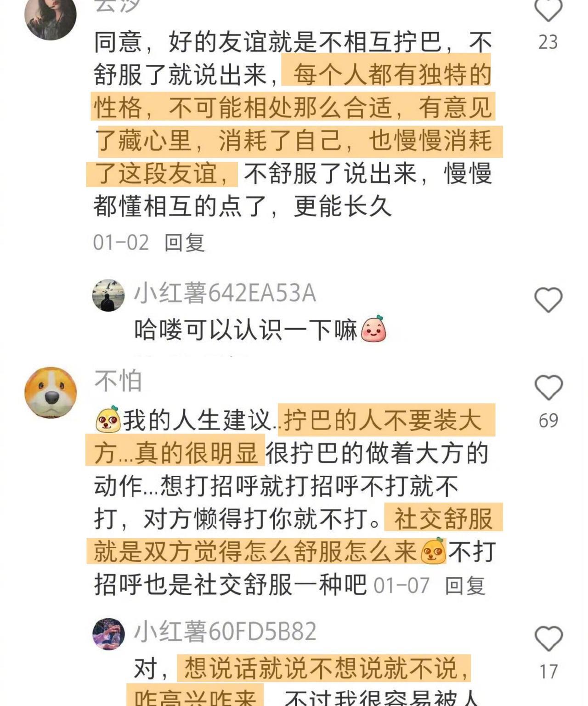Viewport: 588px width, 706px height.
Task: Like the comment with 23 likes
Action: click(x=548, y=9)
